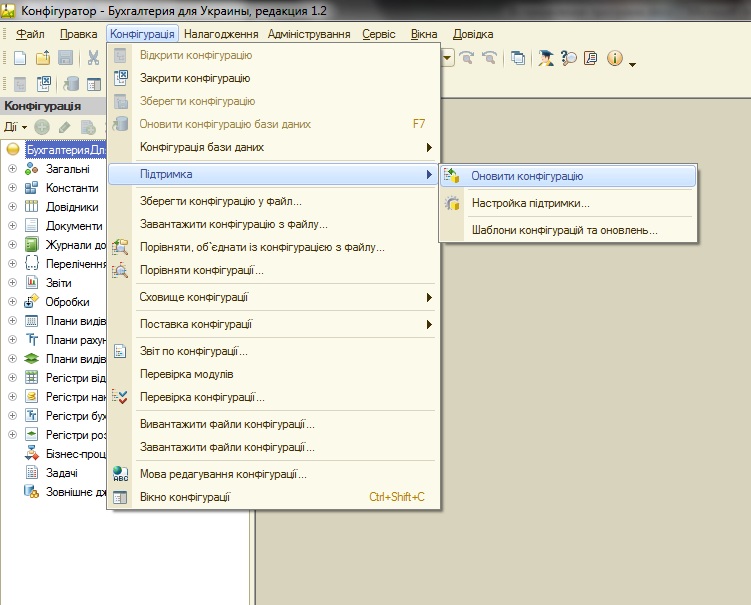Expand the Звіти tree node
The height and width of the screenshot is (605, 751).
point(12,283)
